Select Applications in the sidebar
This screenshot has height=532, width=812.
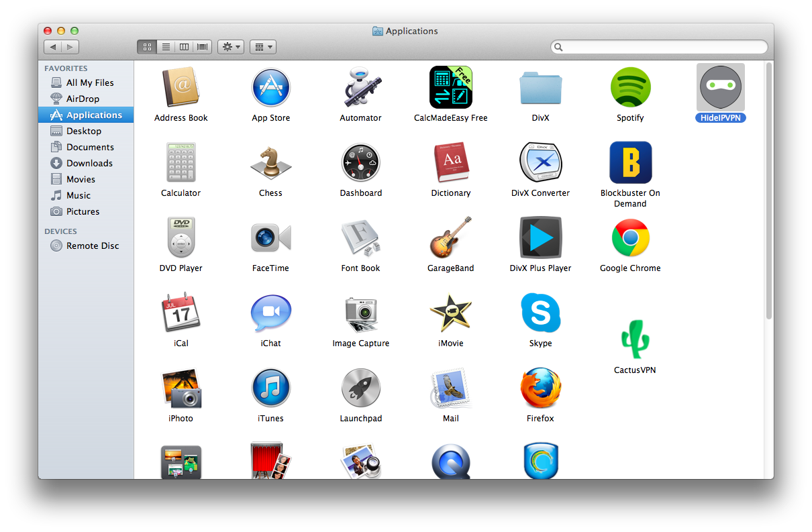[x=86, y=115]
